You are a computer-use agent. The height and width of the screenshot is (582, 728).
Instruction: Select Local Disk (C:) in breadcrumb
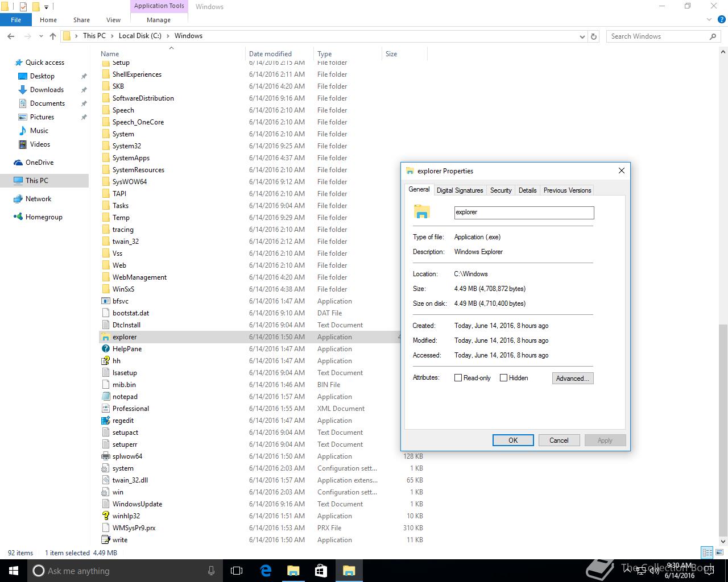(x=140, y=36)
